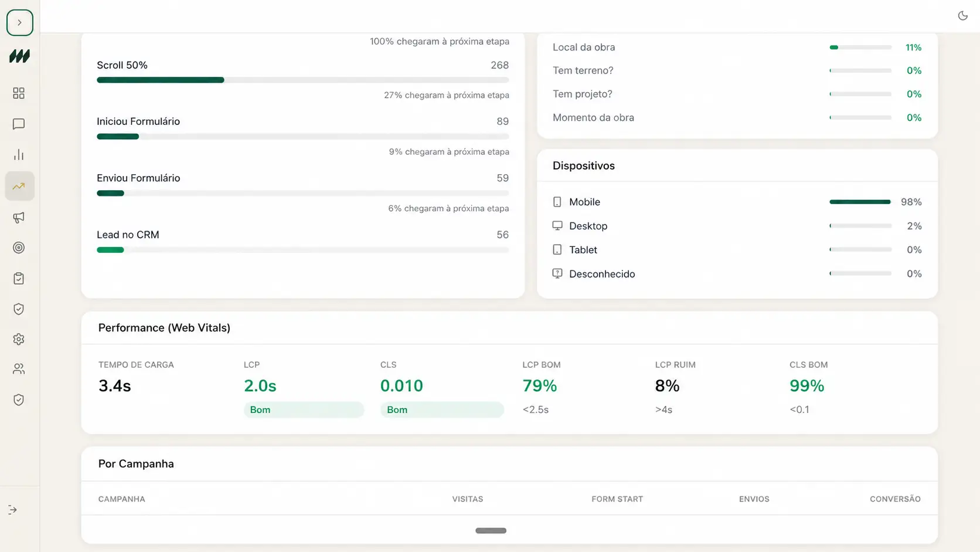The height and width of the screenshot is (552, 980).
Task: Click the 268 count for Scroll 50%
Action: click(499, 65)
